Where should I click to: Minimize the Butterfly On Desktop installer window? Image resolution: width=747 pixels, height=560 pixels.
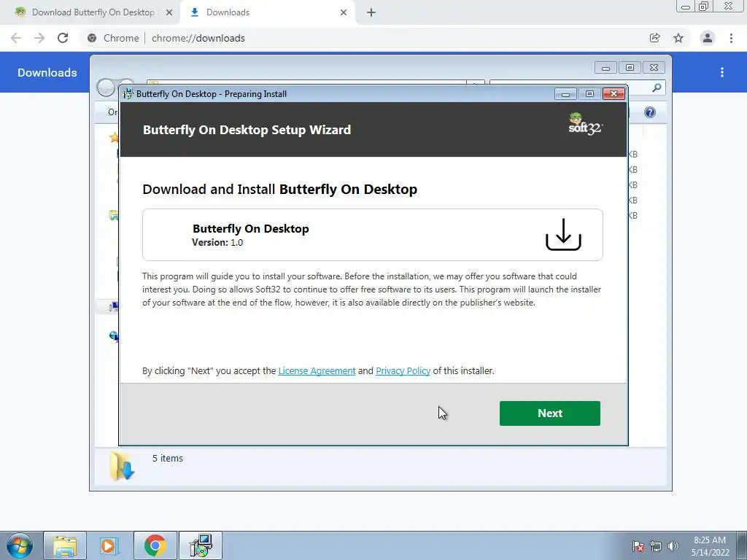click(565, 94)
